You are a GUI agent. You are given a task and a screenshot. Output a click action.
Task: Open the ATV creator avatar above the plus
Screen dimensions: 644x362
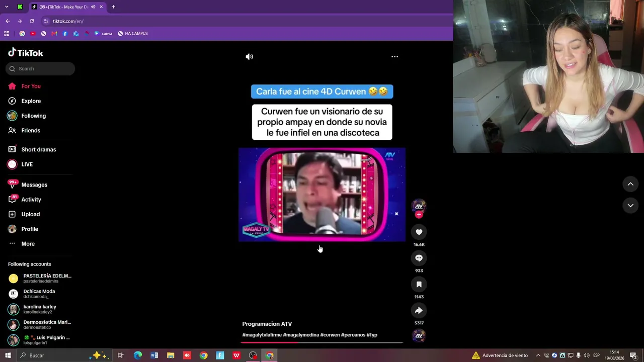(x=419, y=206)
